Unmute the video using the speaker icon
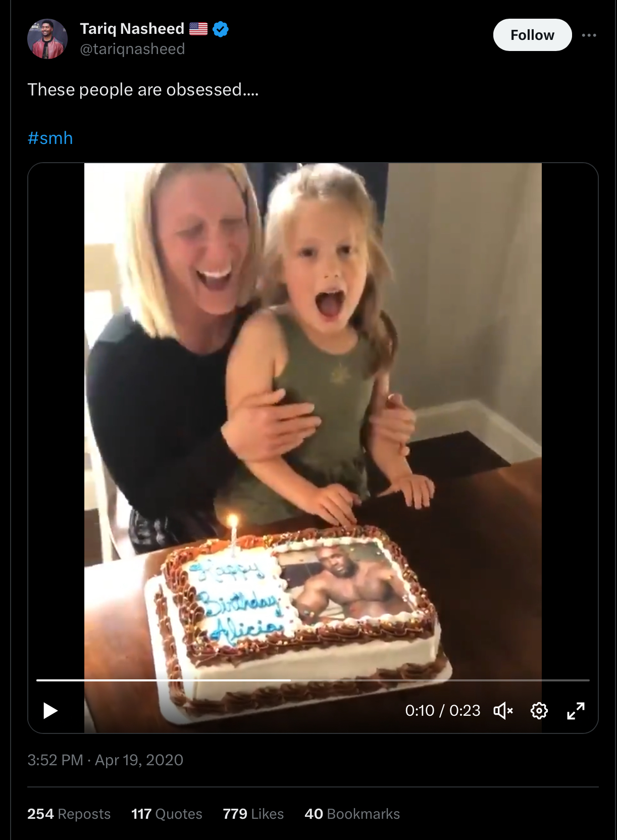Screen dimensions: 617x840 point(503,711)
